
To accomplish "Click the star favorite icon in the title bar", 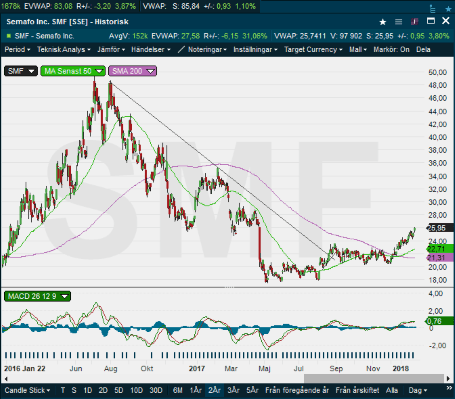I will click(383, 22).
